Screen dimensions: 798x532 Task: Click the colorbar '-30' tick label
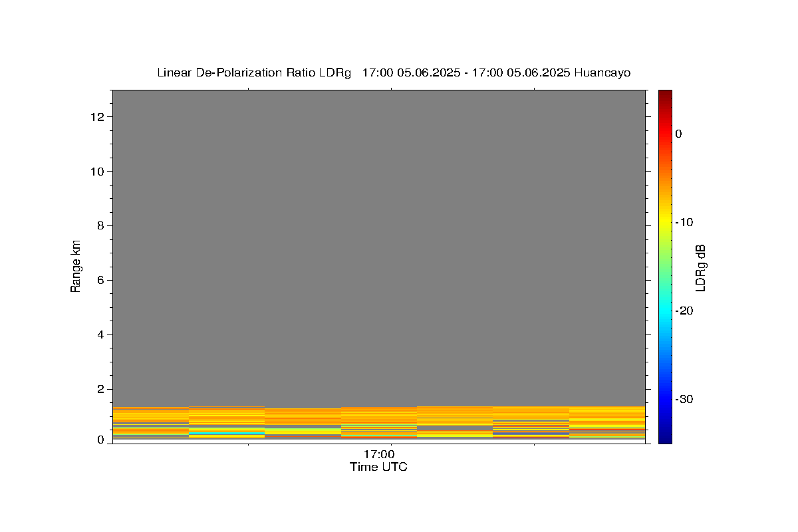685,399
